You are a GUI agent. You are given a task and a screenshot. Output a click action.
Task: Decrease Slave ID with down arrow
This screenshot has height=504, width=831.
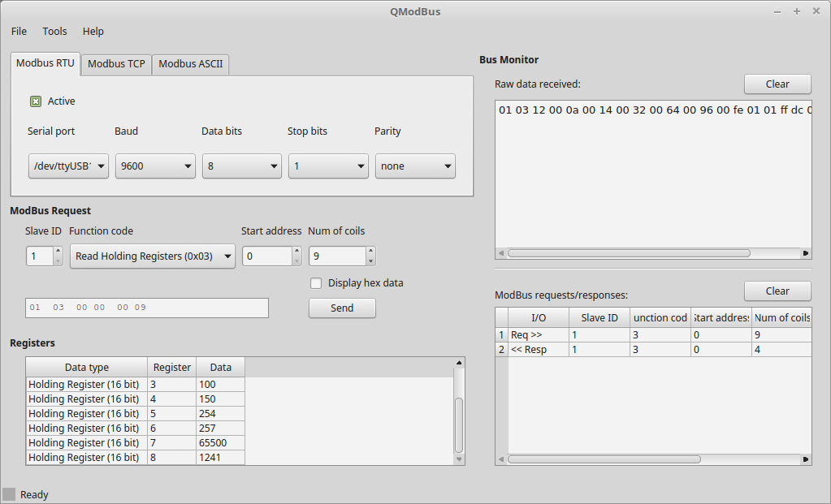tap(58, 261)
